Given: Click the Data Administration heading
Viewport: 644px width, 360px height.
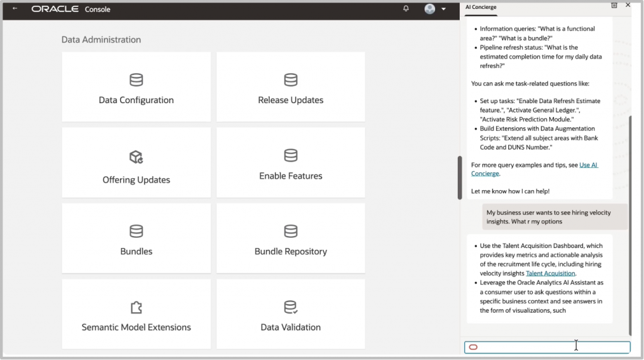Looking at the screenshot, I should tap(101, 40).
